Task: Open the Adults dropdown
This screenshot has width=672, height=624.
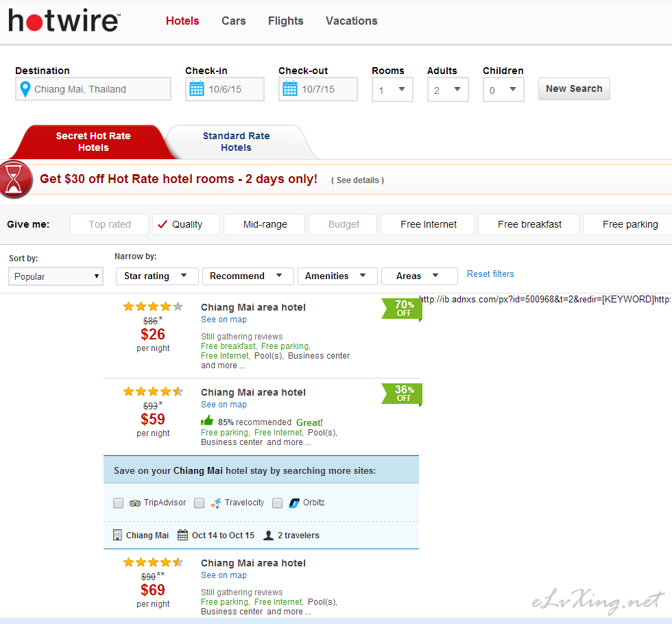Action: pos(448,90)
